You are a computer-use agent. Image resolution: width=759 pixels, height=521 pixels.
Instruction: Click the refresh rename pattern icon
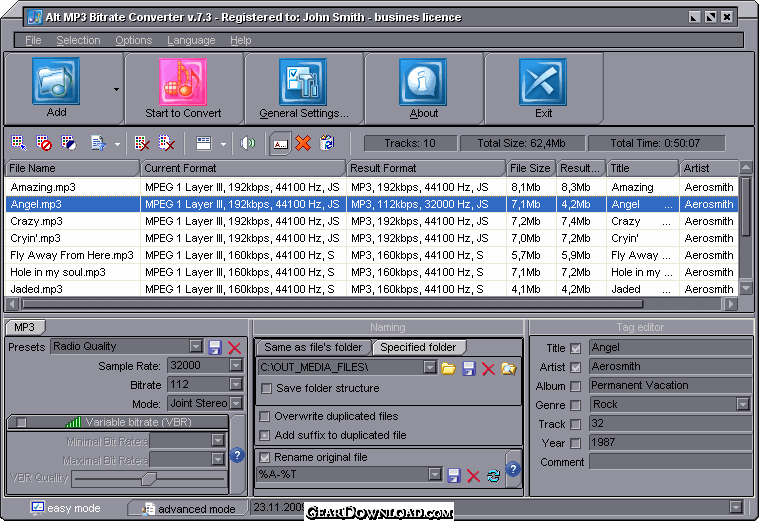[x=493, y=475]
